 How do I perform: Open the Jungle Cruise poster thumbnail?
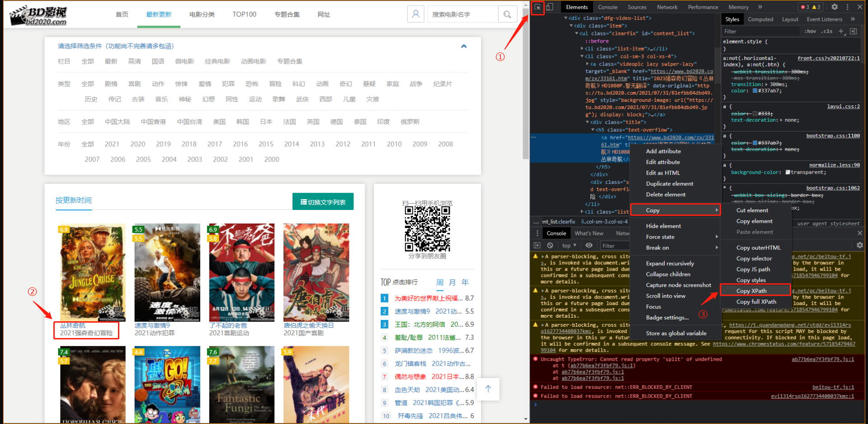93,272
